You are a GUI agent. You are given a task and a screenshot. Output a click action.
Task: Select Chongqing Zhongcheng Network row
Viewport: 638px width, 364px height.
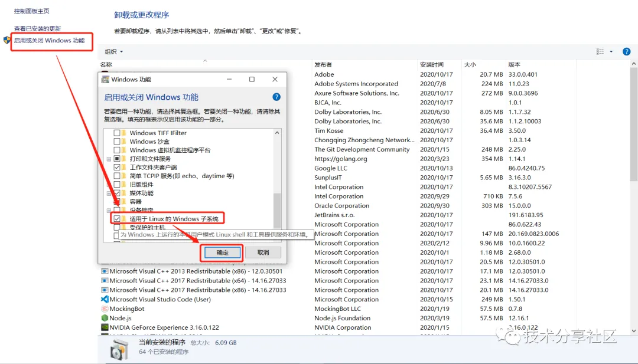tap(364, 140)
